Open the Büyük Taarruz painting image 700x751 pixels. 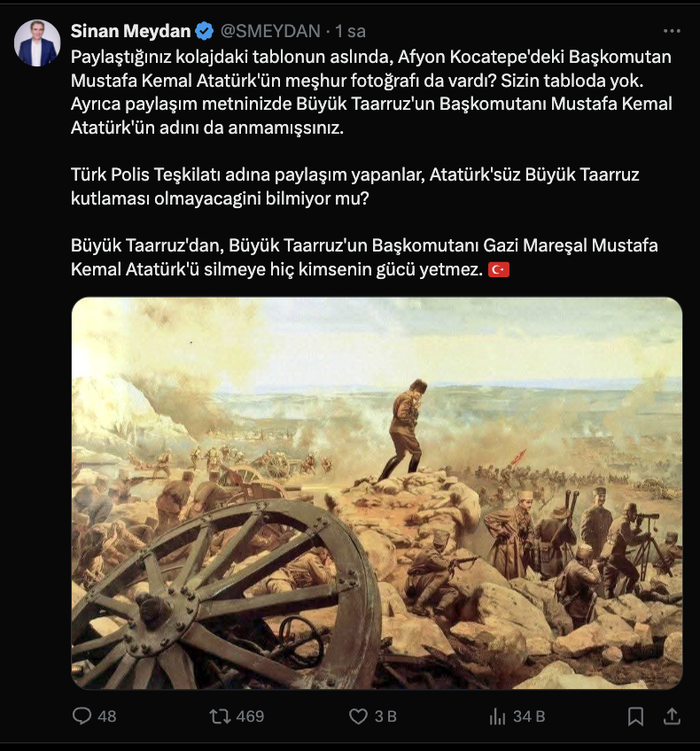(377, 492)
